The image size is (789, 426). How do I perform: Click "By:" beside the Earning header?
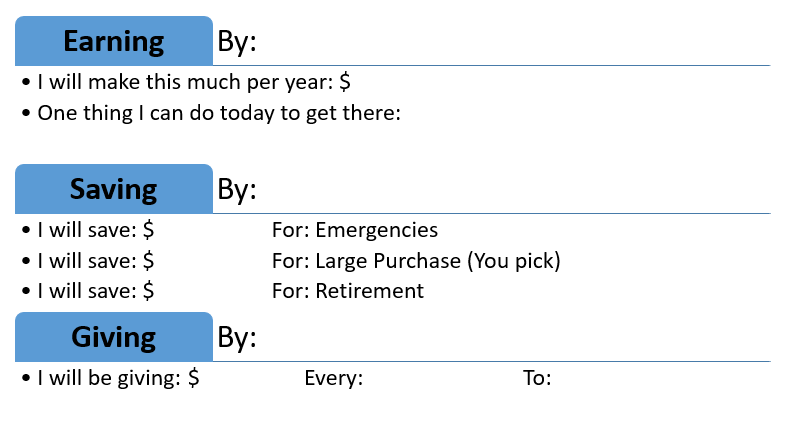tap(237, 42)
